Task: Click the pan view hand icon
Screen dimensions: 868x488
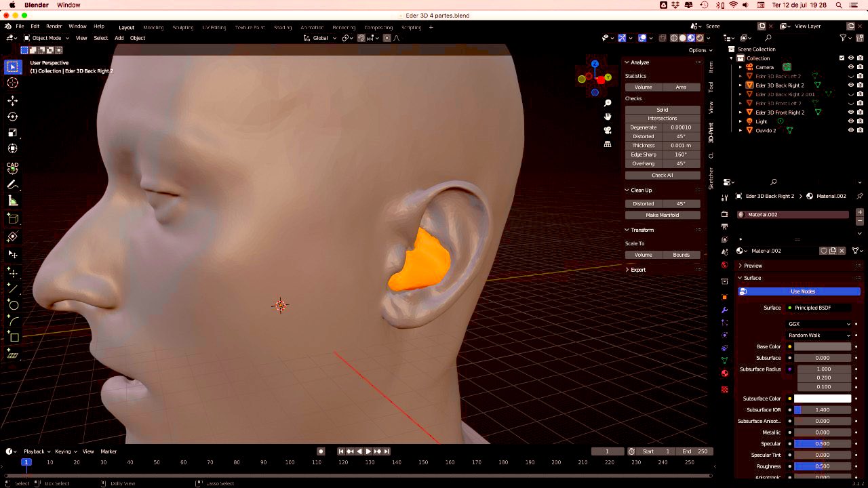Action: [608, 117]
